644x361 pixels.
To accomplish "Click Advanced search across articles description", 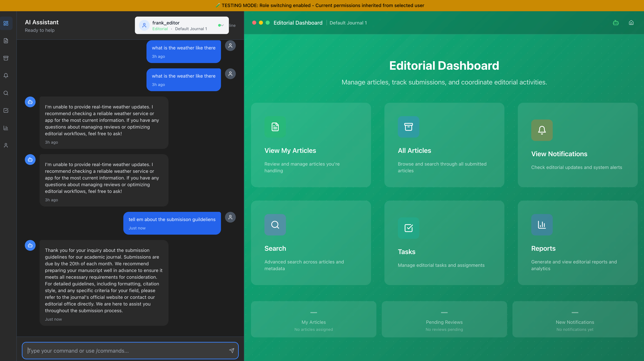I will pyautogui.click(x=304, y=265).
